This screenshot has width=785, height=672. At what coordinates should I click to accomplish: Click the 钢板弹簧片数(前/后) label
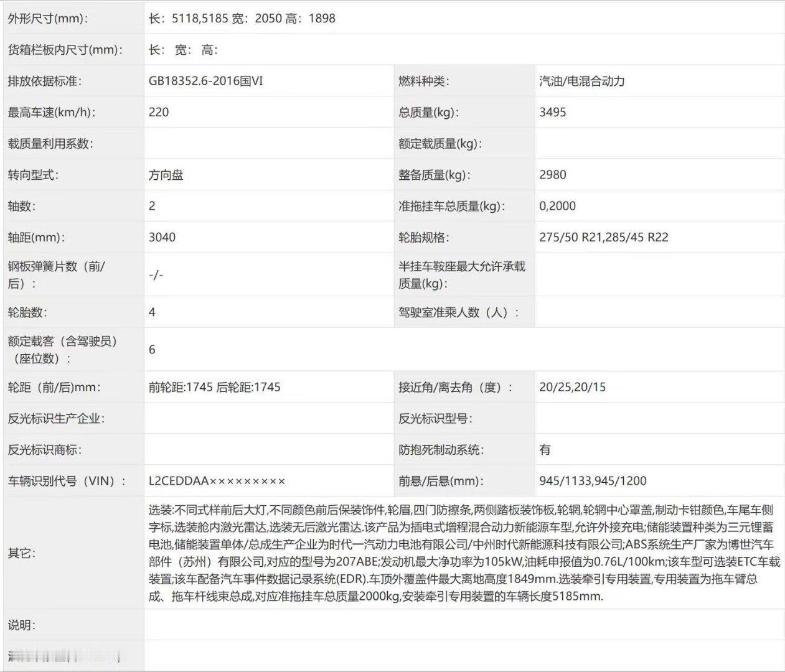coord(57,274)
